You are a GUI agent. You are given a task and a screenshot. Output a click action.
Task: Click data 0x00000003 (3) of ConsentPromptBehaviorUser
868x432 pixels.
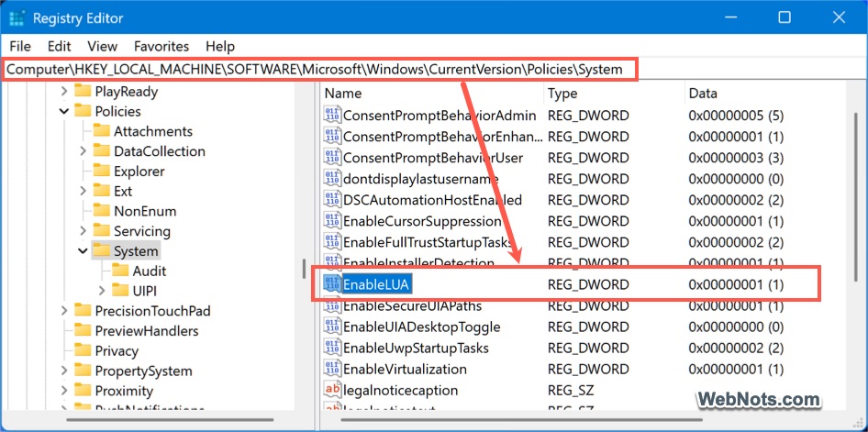point(736,158)
